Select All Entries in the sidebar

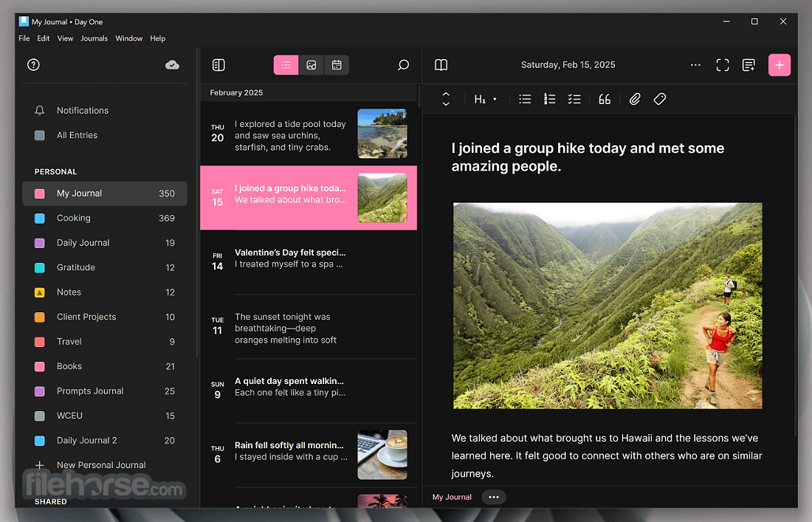(x=105, y=135)
